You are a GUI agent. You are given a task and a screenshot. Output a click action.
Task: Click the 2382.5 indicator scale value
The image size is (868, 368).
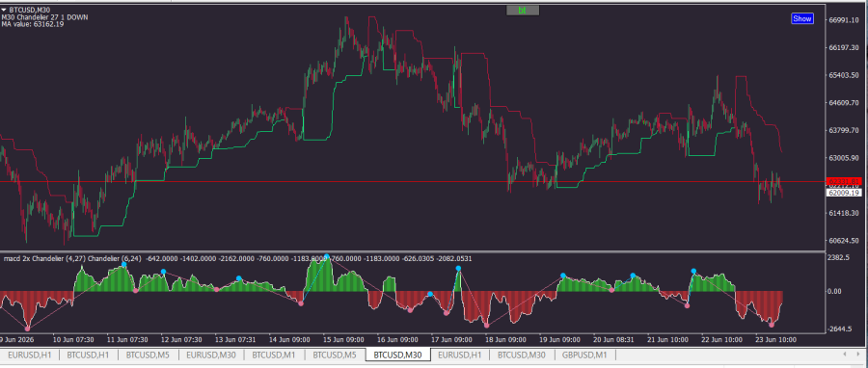click(x=838, y=257)
